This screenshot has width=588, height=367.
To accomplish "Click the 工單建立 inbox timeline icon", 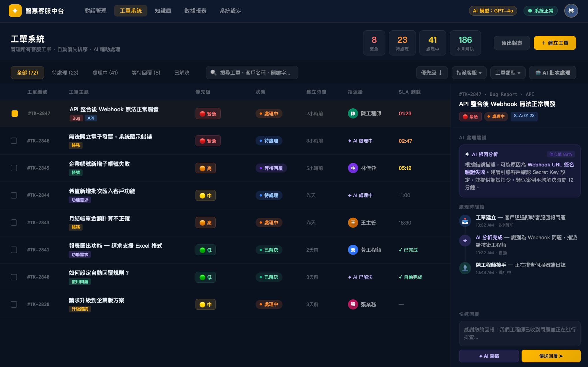I will (x=465, y=221).
